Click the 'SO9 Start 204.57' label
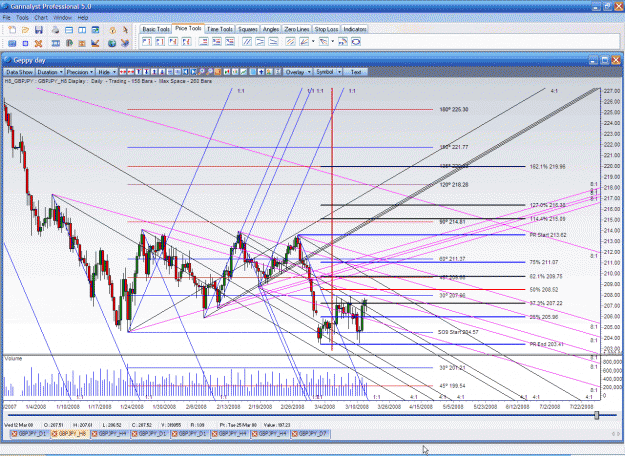625x456 pixels. click(x=458, y=332)
